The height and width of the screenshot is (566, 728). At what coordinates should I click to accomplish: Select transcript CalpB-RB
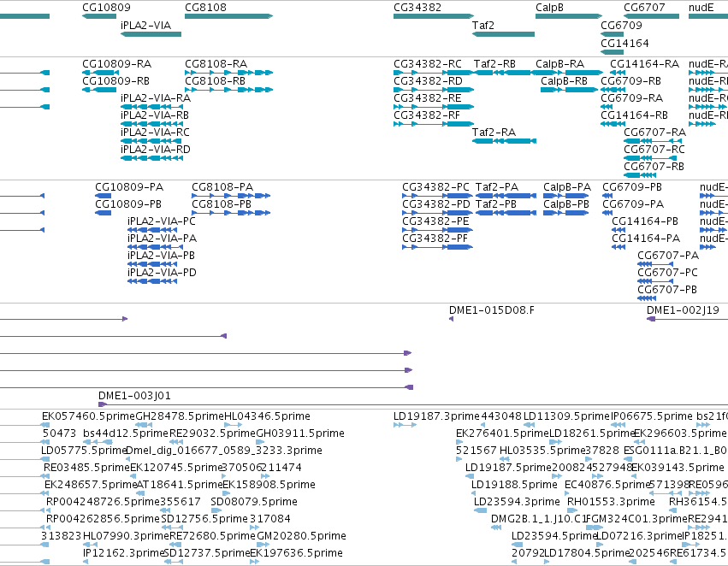(564, 80)
